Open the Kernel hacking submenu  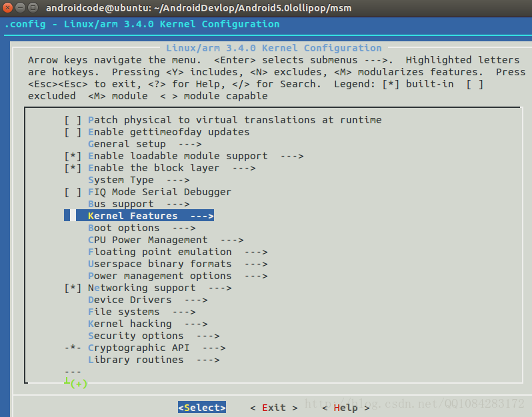coord(147,324)
